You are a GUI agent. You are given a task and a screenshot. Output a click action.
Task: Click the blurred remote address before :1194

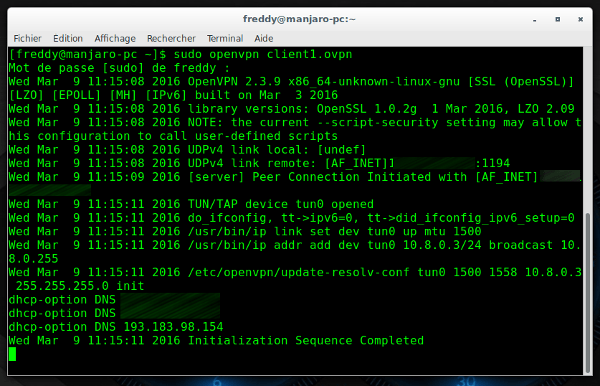coord(435,163)
